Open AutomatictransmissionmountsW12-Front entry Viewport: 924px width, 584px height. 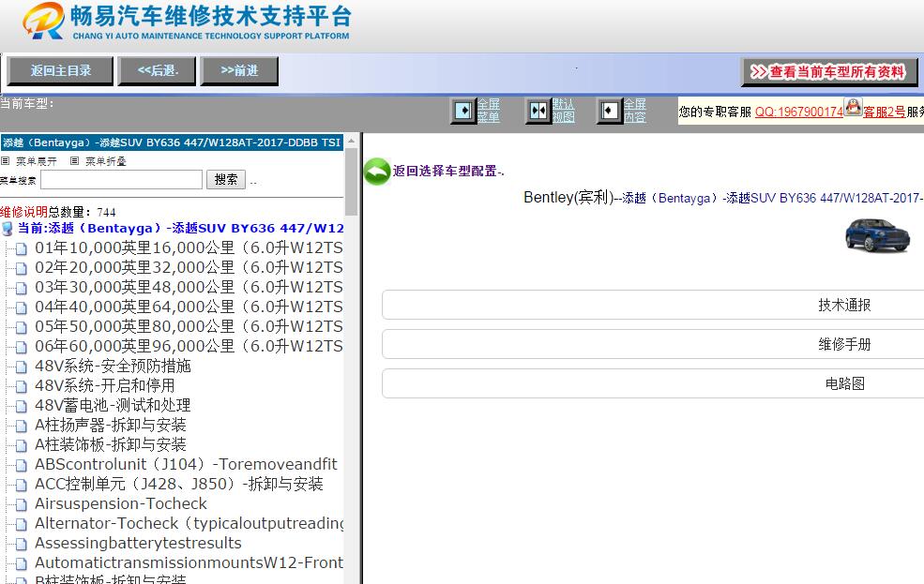[x=189, y=562]
